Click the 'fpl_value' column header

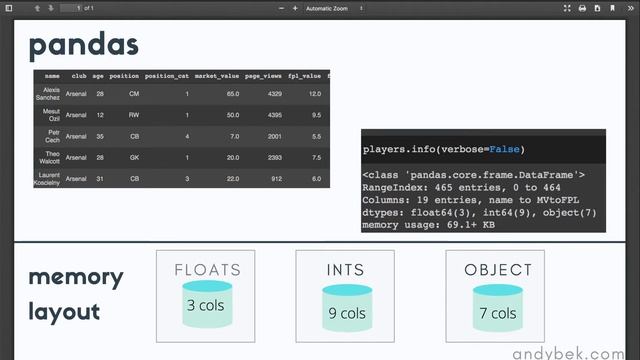coord(304,76)
